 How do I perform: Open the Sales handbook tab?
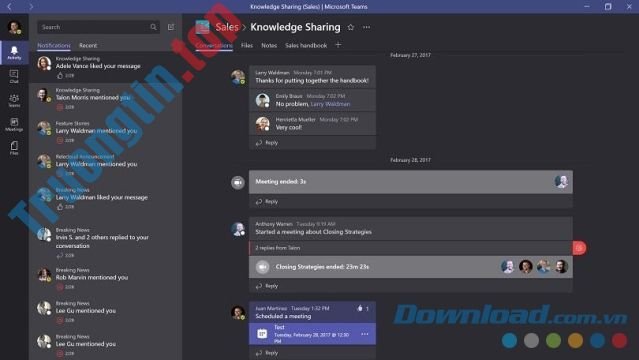pyautogui.click(x=306, y=45)
